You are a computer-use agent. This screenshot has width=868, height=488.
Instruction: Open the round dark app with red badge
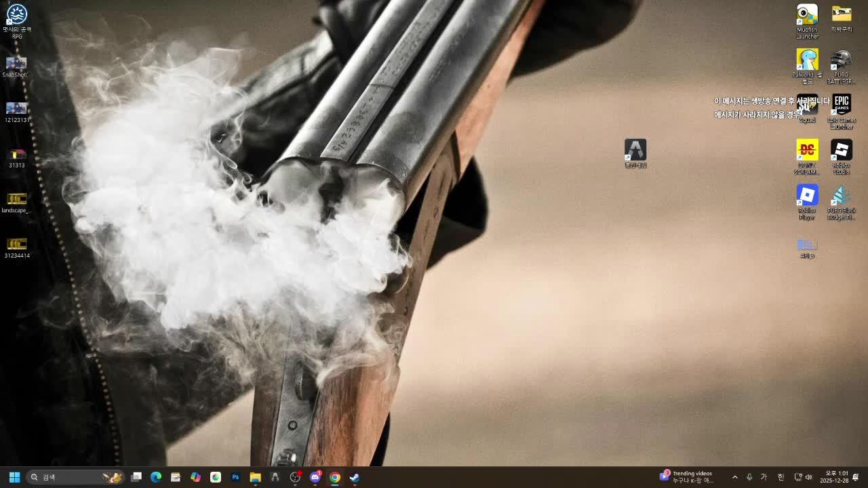[x=295, y=477]
